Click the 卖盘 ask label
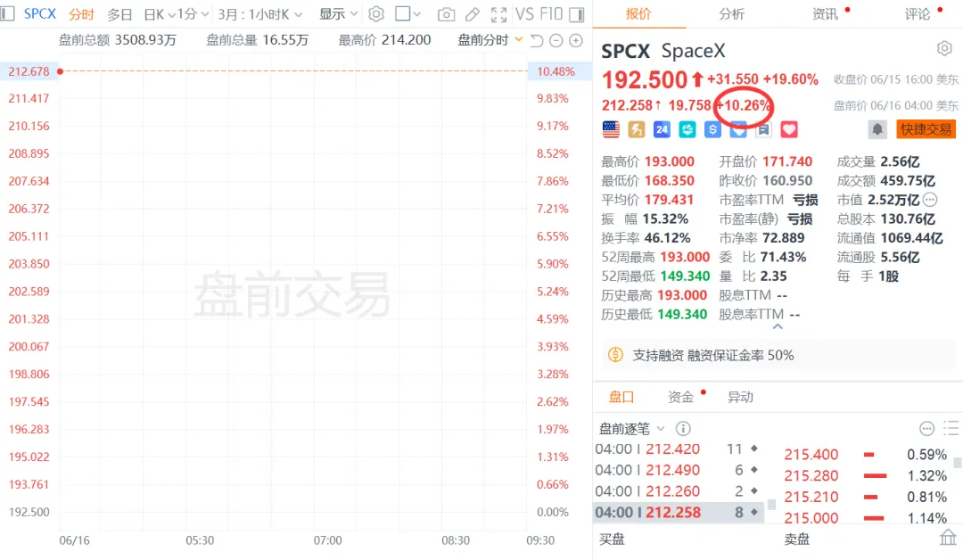The height and width of the screenshot is (560, 963). pyautogui.click(x=797, y=539)
